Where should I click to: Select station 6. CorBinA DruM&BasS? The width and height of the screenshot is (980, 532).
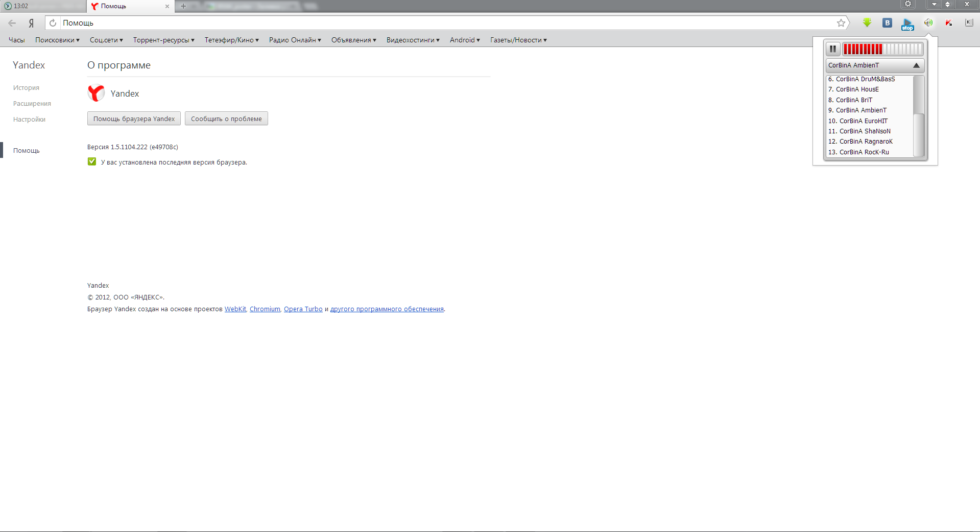pyautogui.click(x=870, y=79)
